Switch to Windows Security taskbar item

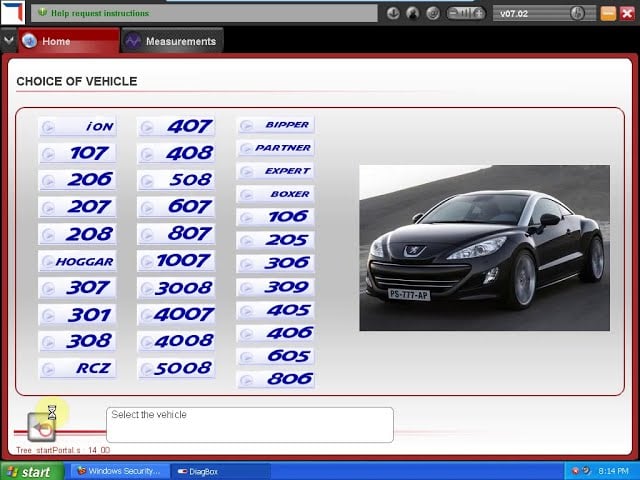click(x=120, y=471)
